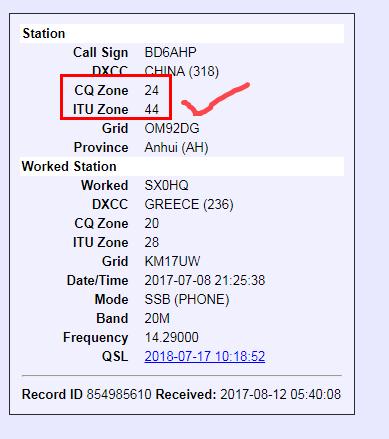Click the station CQ Zone label
This screenshot has height=439, width=389.
pos(101,90)
